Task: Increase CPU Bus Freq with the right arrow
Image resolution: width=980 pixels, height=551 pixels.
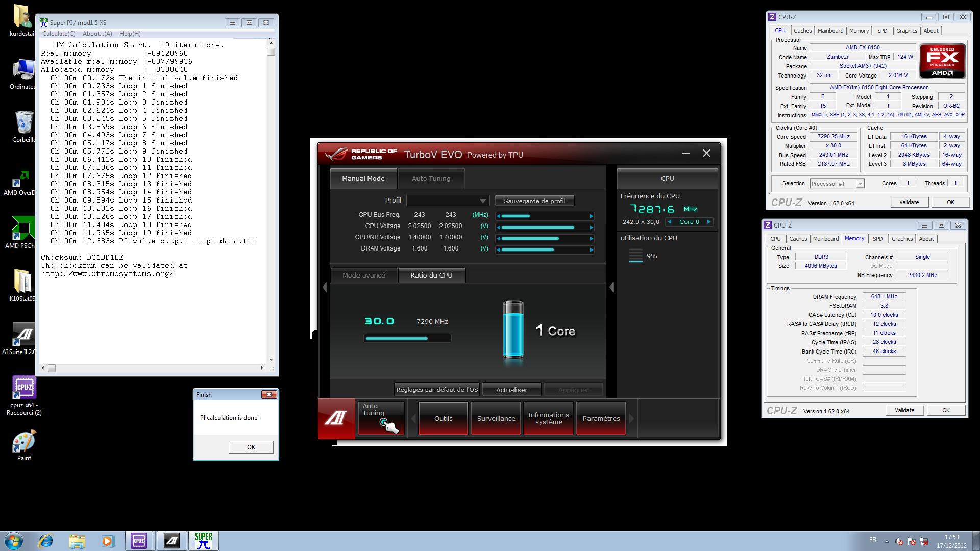Action: click(592, 216)
